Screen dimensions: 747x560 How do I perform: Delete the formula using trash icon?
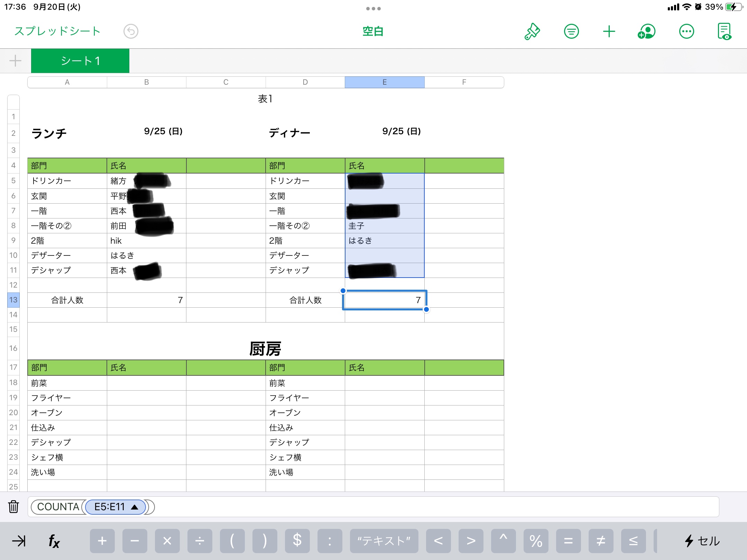13,507
